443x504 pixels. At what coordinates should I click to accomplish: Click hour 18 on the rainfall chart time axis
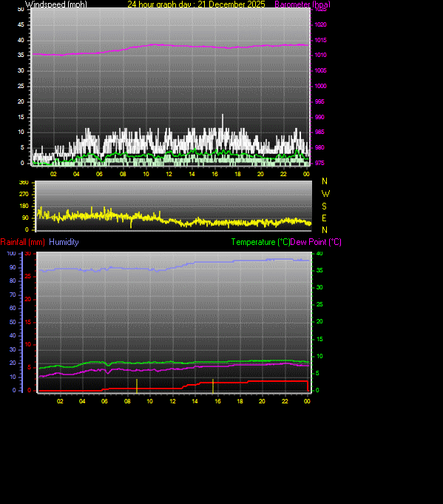pos(240,401)
